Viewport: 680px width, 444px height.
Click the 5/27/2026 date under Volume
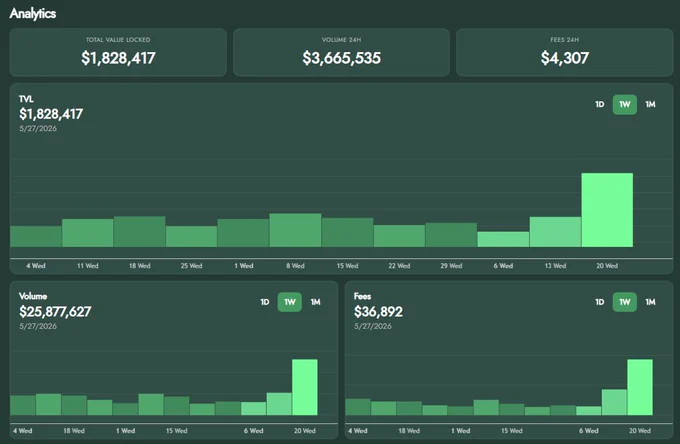38,326
